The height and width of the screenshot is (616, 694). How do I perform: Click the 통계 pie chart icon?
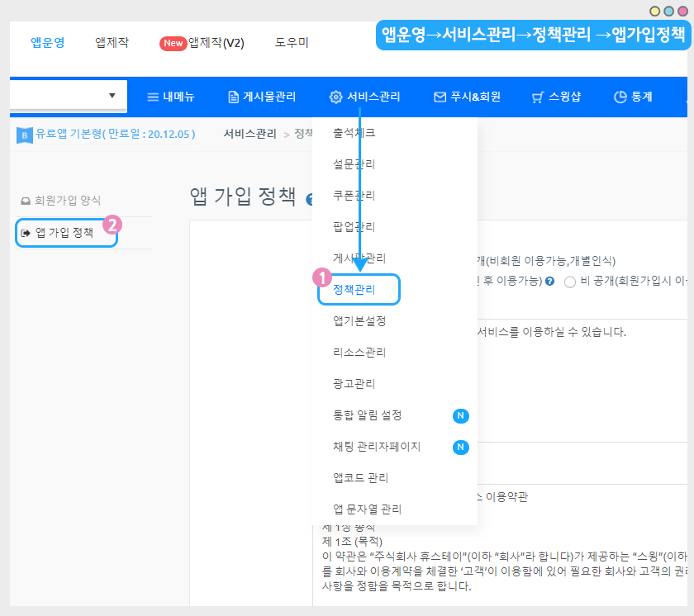click(620, 97)
